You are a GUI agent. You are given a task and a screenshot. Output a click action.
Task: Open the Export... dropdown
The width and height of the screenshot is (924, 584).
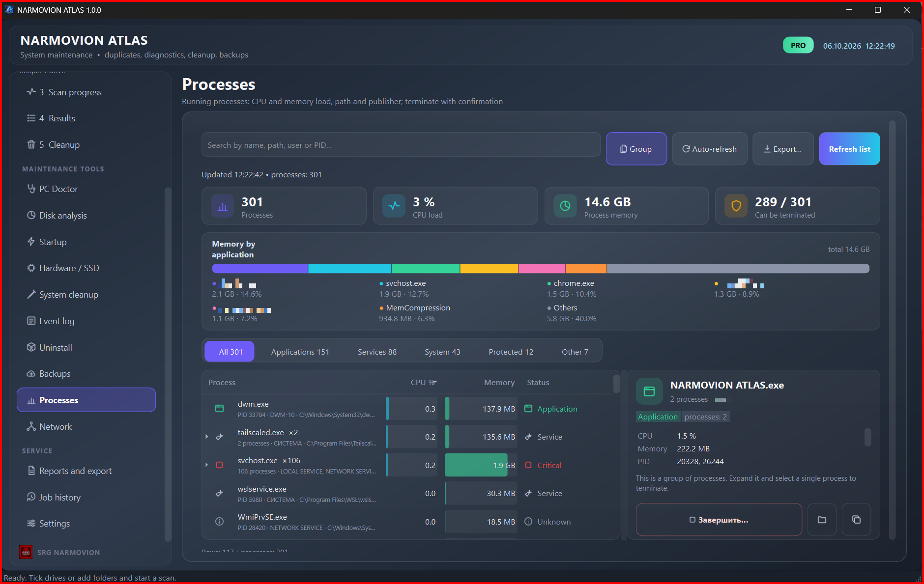782,149
